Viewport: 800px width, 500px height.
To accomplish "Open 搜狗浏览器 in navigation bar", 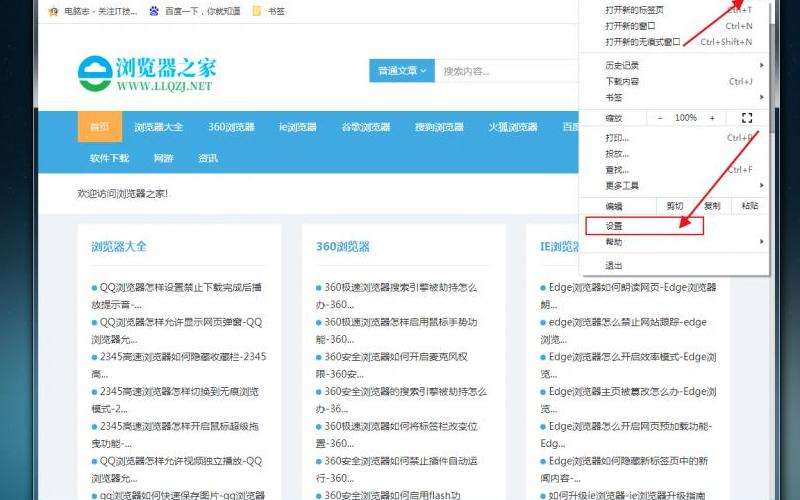I will (439, 127).
